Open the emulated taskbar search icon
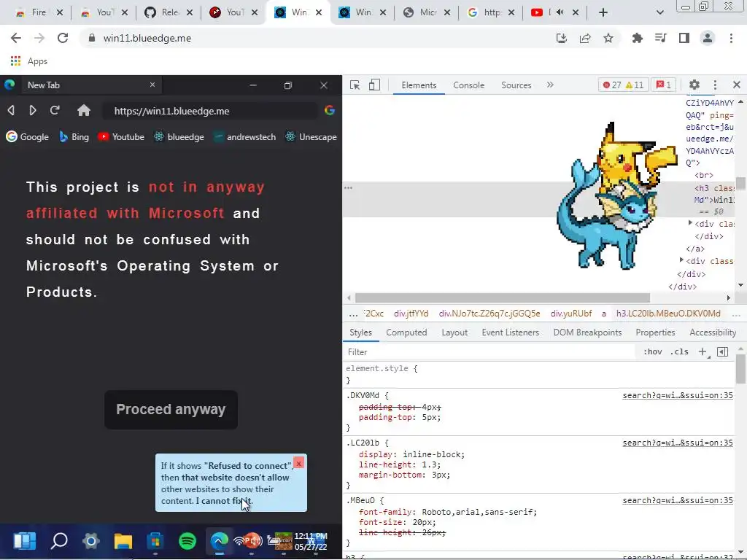 point(59,541)
